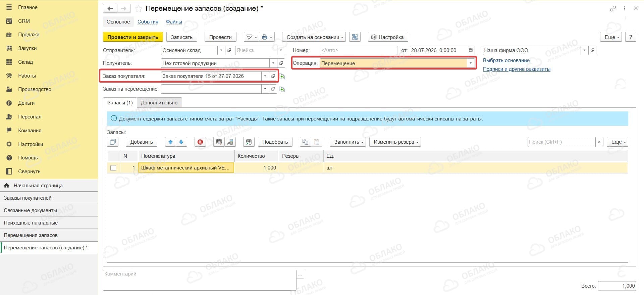Open the import from spreadsheet icon

pos(249,142)
